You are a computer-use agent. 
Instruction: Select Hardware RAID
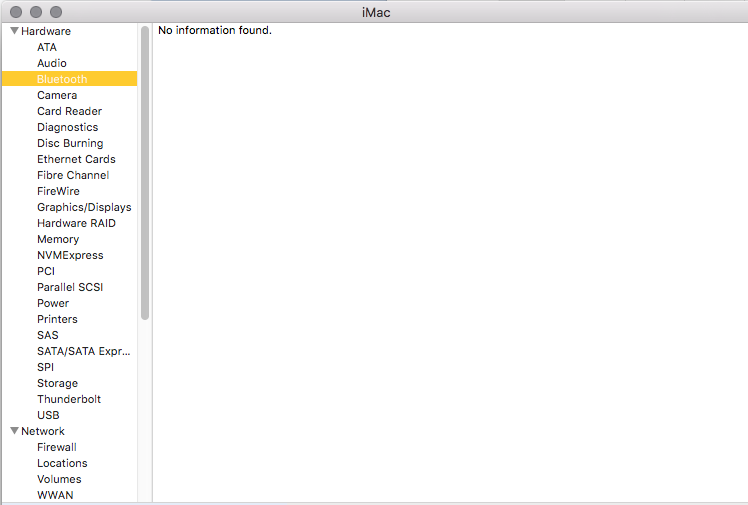pos(76,223)
